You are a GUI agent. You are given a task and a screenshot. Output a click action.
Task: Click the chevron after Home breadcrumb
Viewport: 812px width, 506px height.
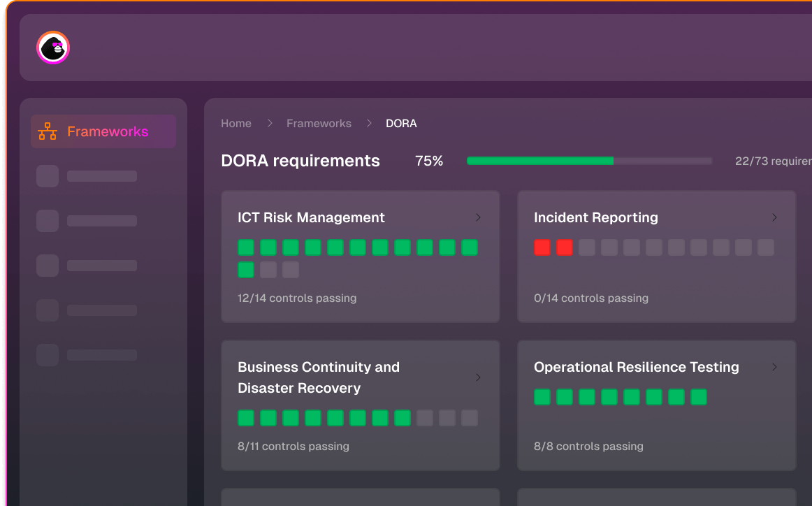pyautogui.click(x=269, y=123)
